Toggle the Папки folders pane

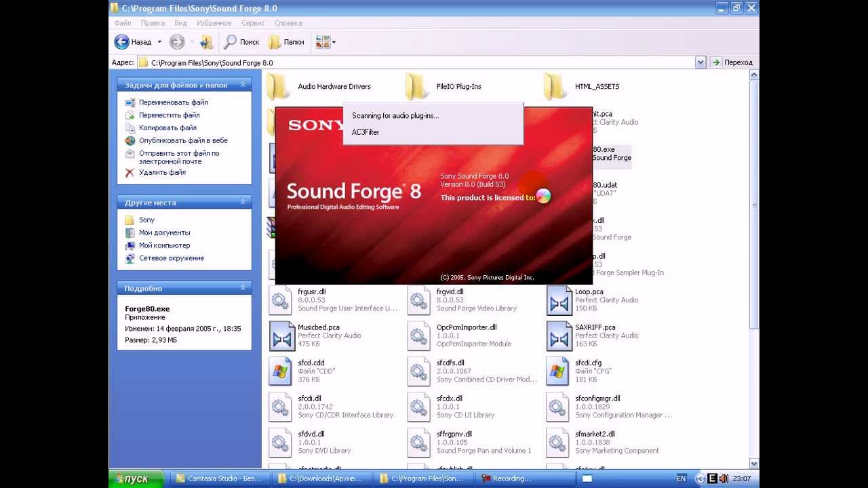(286, 42)
